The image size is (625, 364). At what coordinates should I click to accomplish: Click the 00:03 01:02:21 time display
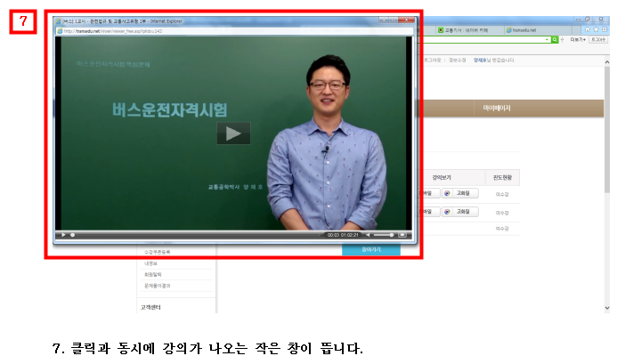(343, 235)
